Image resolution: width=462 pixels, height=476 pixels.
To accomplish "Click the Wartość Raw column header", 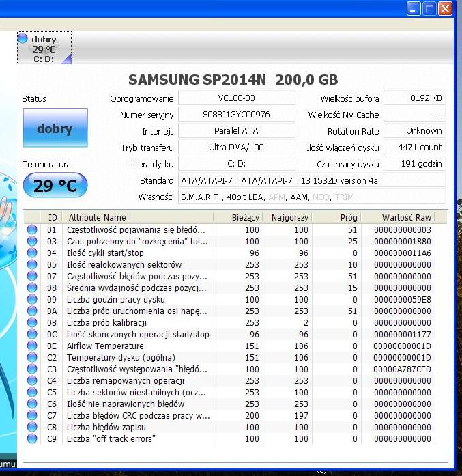I will tap(399, 217).
